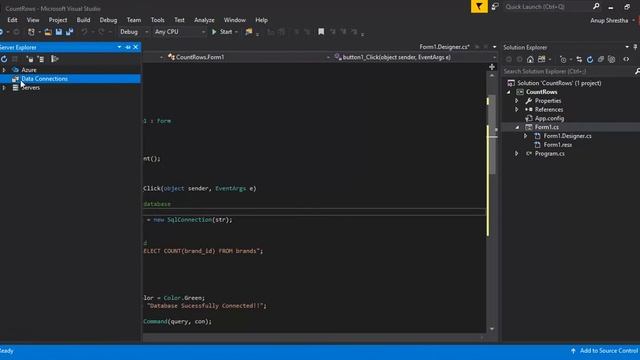The width and height of the screenshot is (640, 360).
Task: Click Sync with Active Document icon
Action: pyautogui.click(x=579, y=60)
